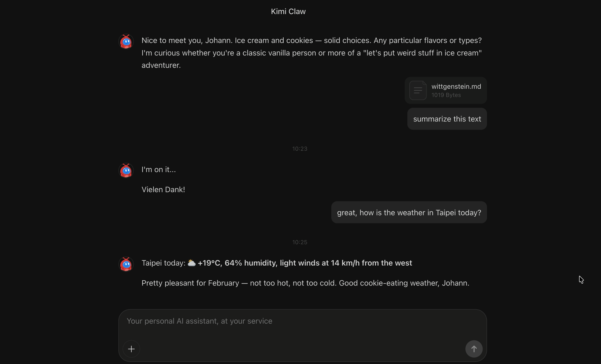Viewport: 601px width, 364px height.
Task: Click the "Pretty pleasant for February" sentence
Action: tap(305, 283)
